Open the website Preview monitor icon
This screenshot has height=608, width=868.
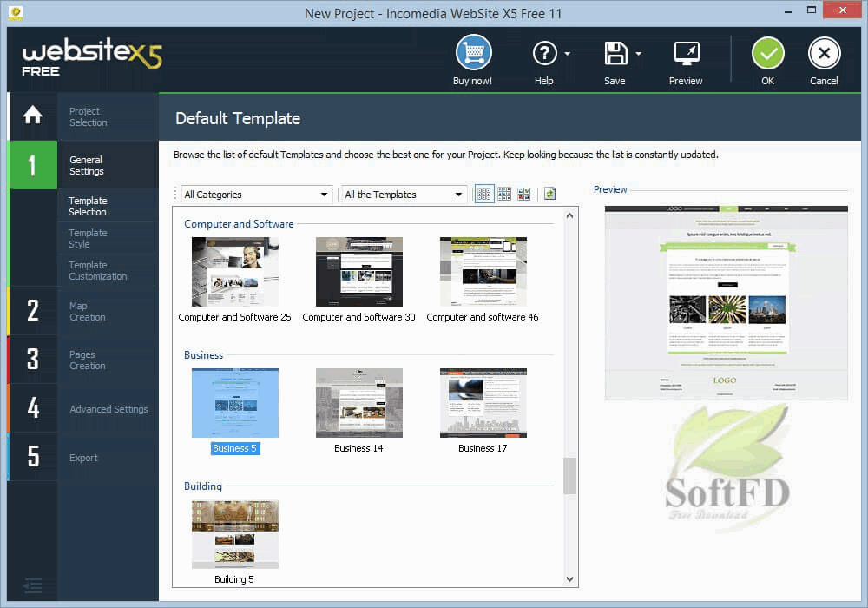click(x=687, y=53)
